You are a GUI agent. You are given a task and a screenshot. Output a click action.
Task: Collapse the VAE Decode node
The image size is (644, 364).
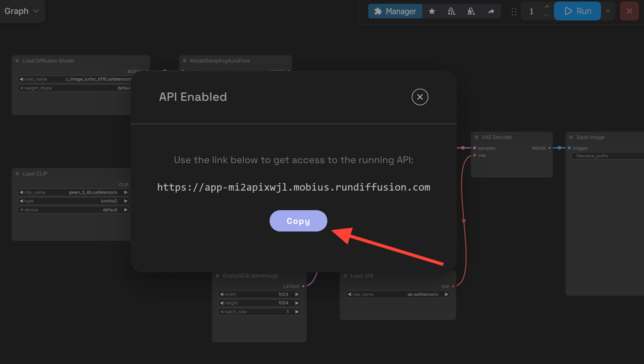pyautogui.click(x=476, y=137)
